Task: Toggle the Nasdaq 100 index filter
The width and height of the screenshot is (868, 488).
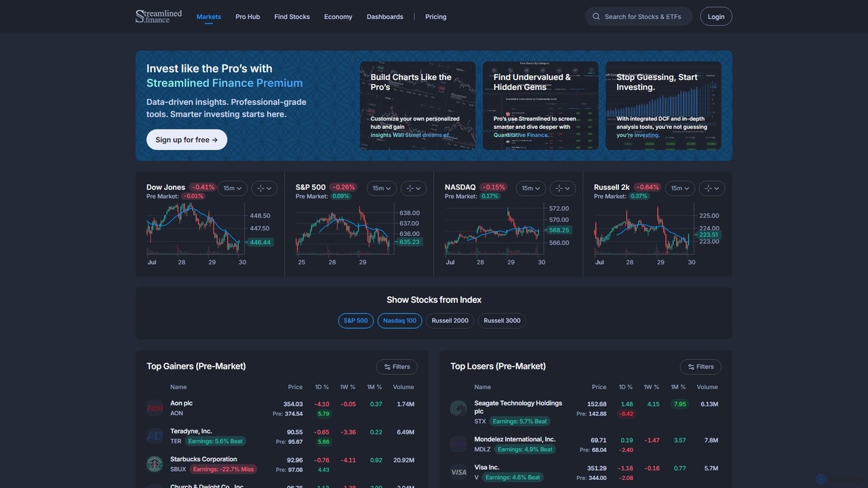Action: click(x=399, y=321)
